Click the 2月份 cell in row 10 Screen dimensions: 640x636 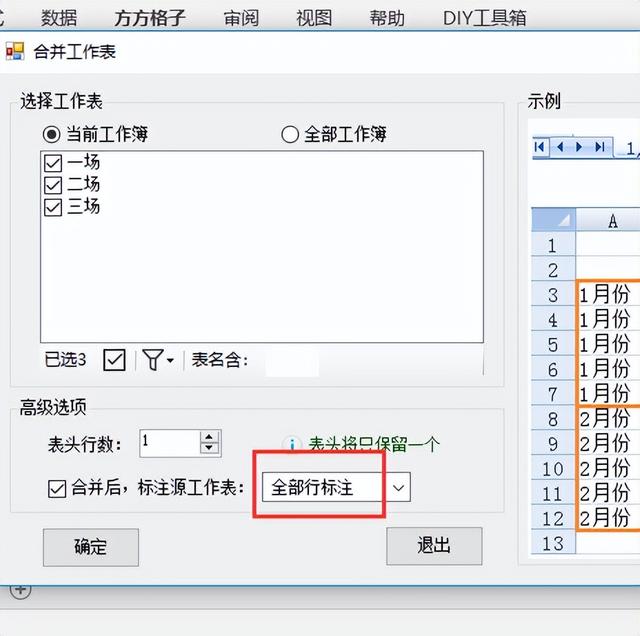point(609,469)
